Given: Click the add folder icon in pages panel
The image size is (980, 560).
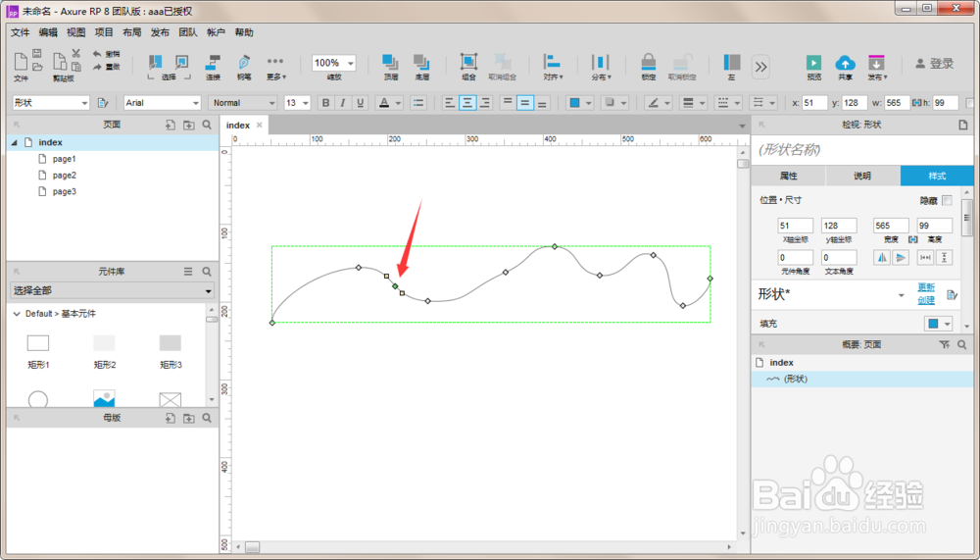Looking at the screenshot, I should pos(189,126).
